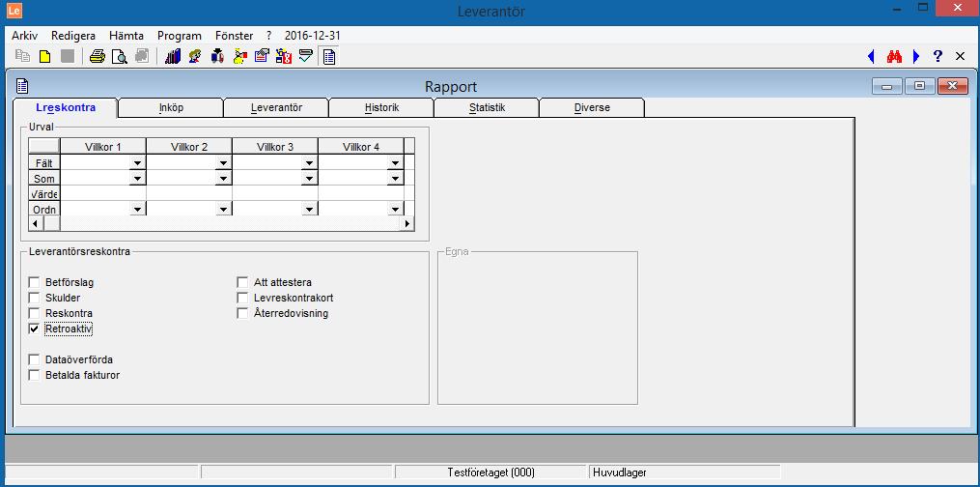Switch to the Leverantör tab
The width and height of the screenshot is (980, 487).
pos(276,107)
